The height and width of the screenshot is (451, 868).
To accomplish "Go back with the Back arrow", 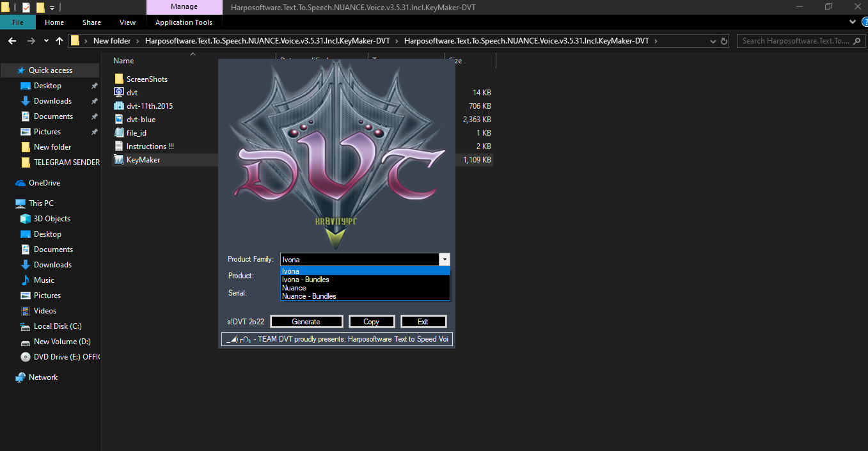I will point(12,41).
